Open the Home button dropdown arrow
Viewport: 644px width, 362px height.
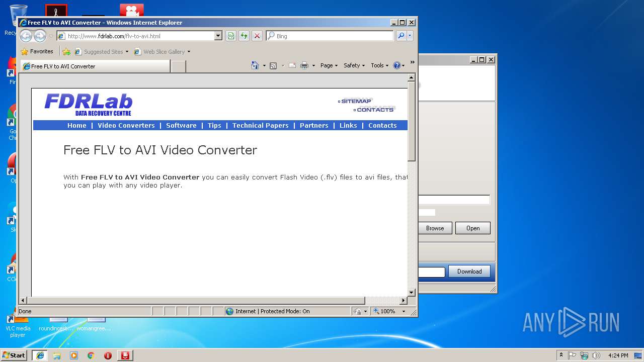point(264,65)
